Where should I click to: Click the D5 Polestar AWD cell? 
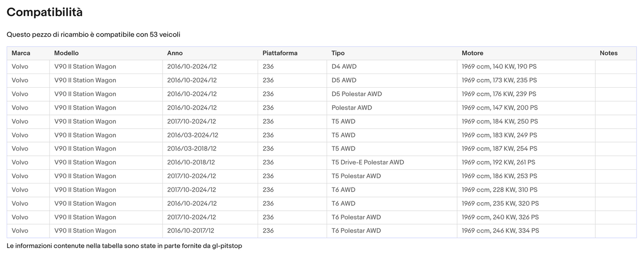pos(357,94)
